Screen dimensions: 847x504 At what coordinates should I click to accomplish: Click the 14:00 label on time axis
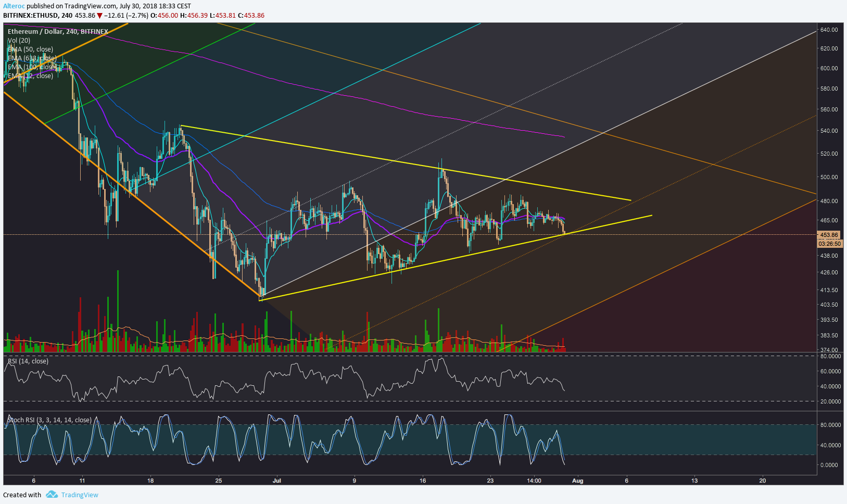click(534, 481)
